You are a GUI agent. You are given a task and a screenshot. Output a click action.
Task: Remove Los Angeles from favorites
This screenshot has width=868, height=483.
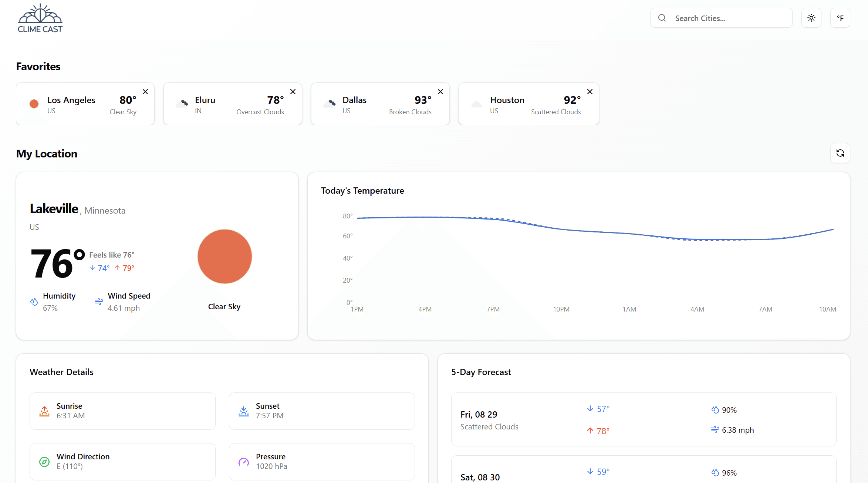pyautogui.click(x=145, y=92)
